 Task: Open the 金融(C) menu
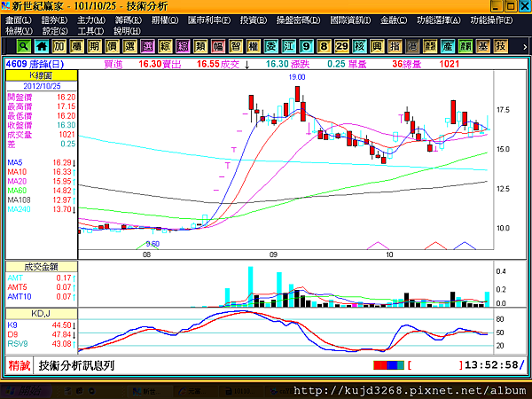click(x=394, y=20)
